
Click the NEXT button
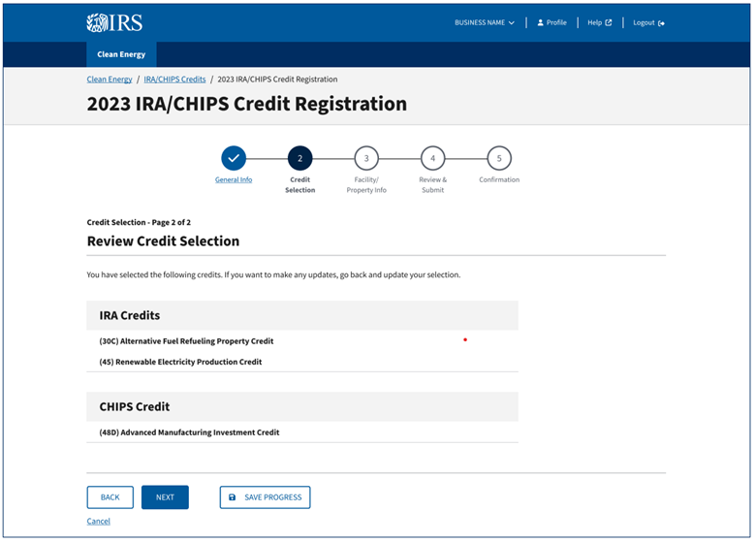tap(165, 497)
